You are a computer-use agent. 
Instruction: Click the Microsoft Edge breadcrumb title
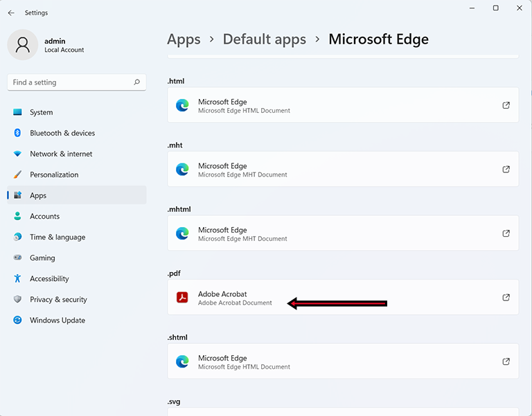pos(379,39)
